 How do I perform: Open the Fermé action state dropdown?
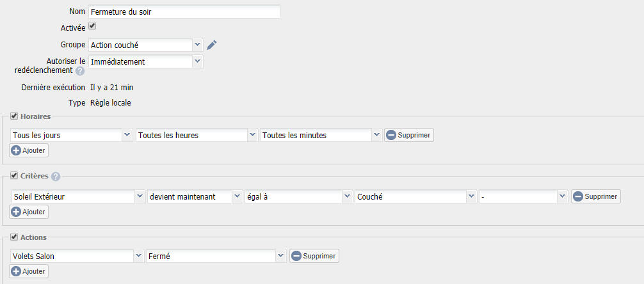[x=216, y=256]
